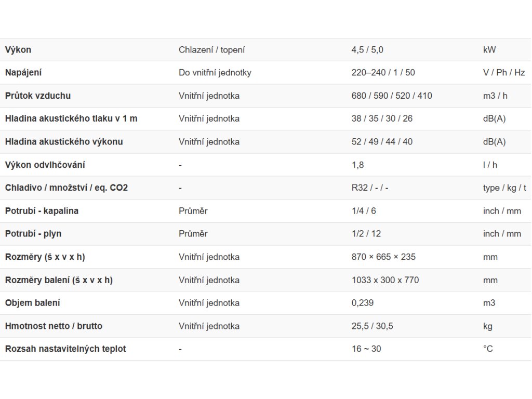Click the 4,5 / 5,0 kW power value
532x399 pixels.
[x=367, y=50]
